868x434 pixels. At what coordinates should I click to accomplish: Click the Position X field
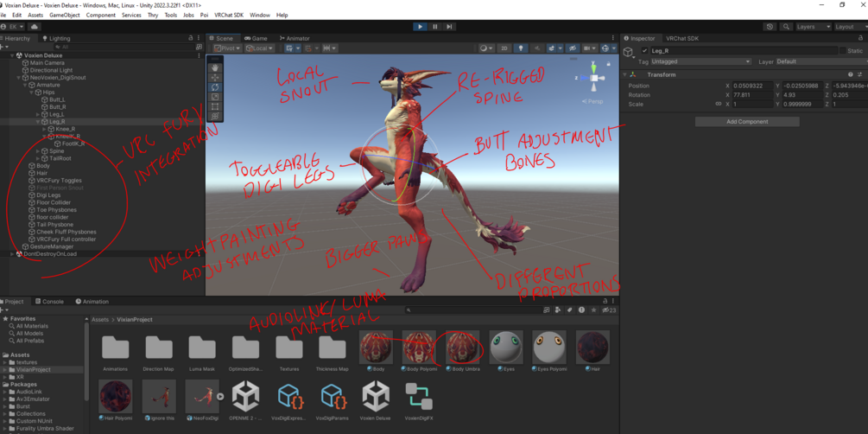click(x=751, y=86)
